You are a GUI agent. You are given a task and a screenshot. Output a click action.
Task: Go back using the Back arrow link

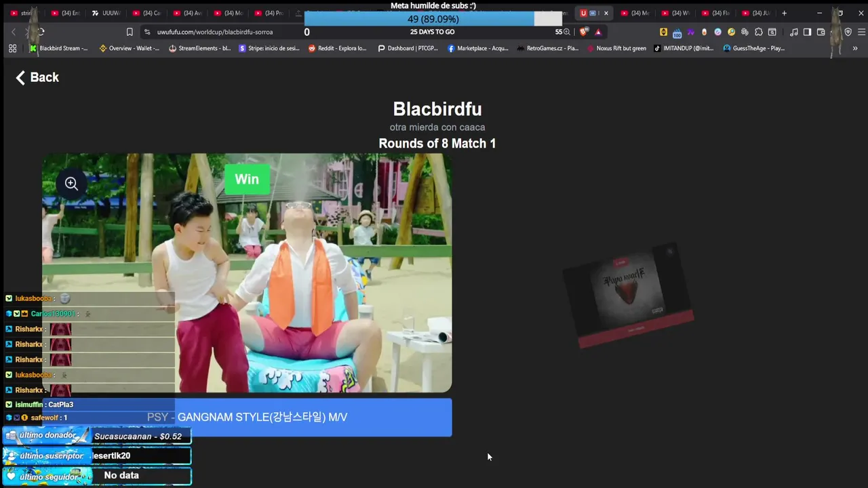coord(37,77)
